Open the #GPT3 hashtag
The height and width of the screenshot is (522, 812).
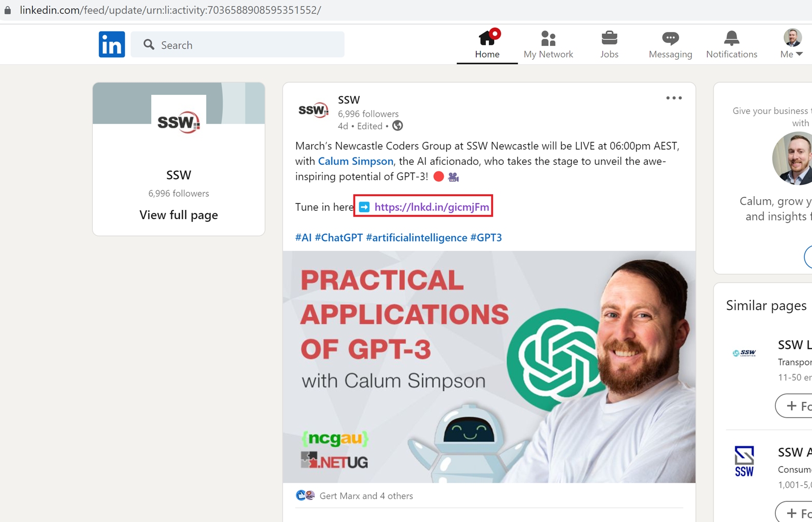point(486,237)
